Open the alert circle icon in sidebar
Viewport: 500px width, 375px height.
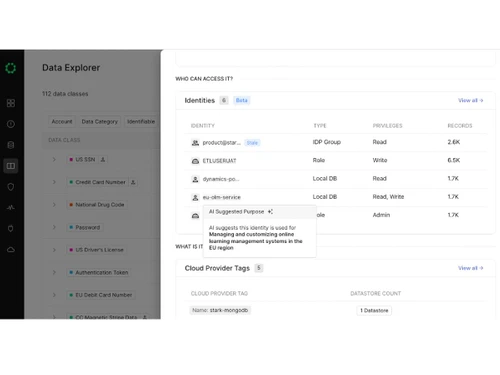(11, 124)
